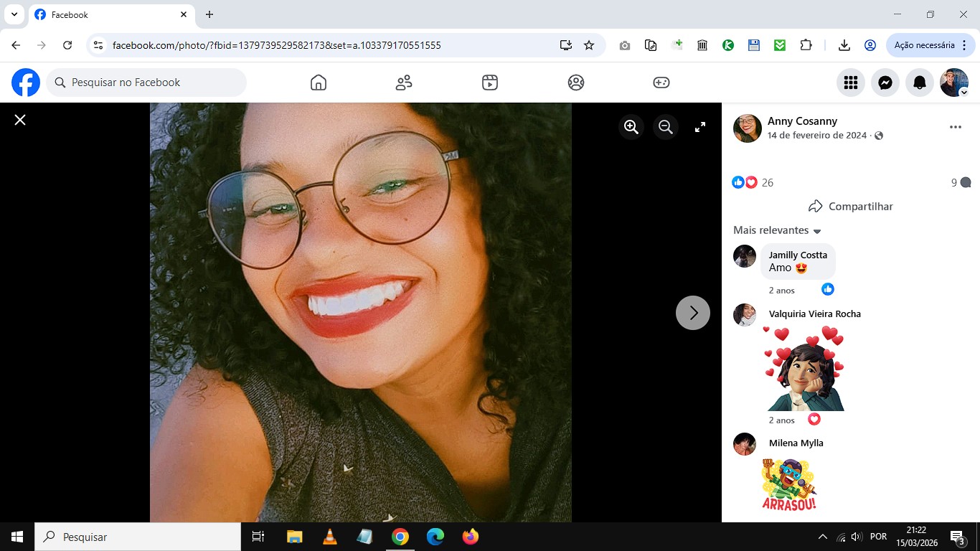Enter fullscreen photo view

(700, 127)
